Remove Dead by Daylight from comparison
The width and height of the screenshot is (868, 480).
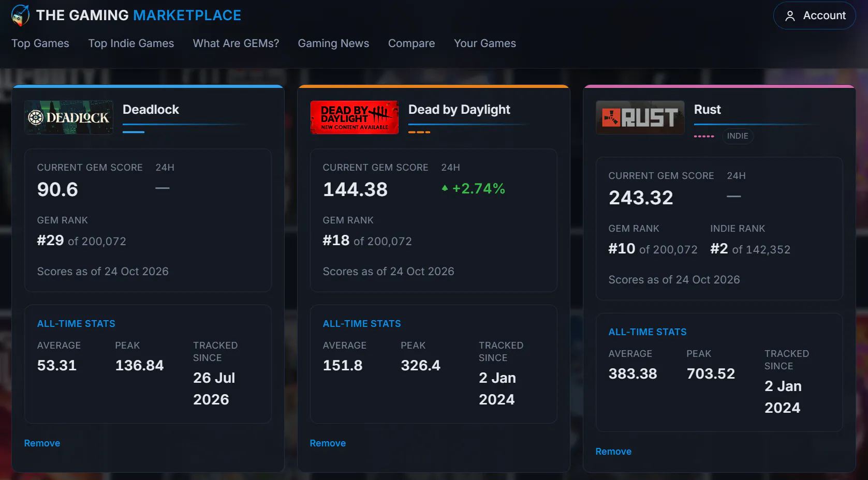(x=328, y=443)
